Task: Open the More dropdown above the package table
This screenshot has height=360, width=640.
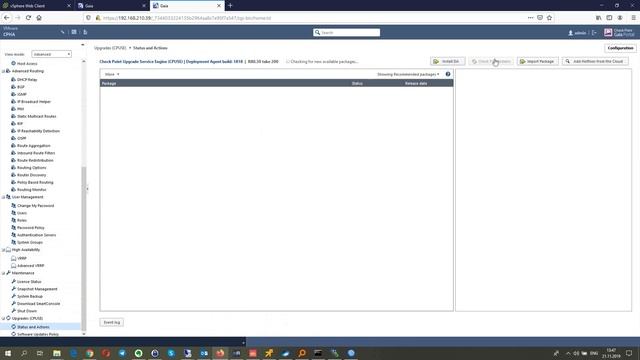Action: click(x=112, y=74)
